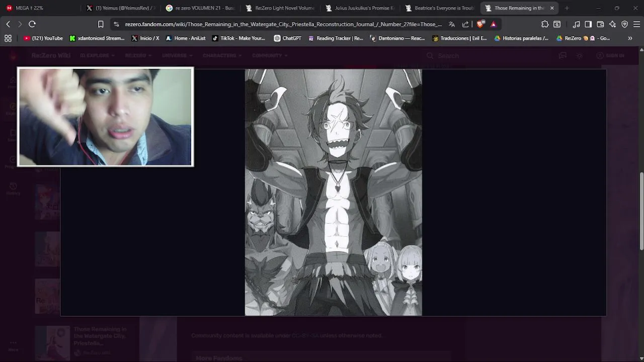Screen dimensions: 644x362
Task: Open the Inicio / X bookmark
Action: coord(145,38)
